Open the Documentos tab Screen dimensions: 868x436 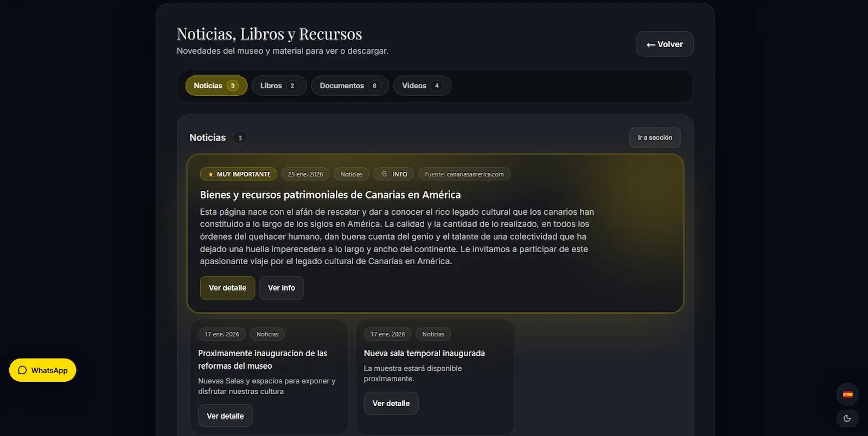350,86
